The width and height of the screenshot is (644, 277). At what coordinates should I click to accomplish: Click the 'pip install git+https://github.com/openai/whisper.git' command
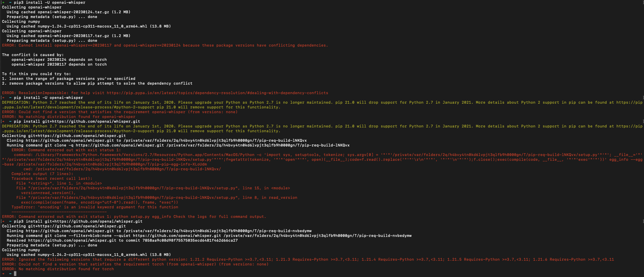77,121
